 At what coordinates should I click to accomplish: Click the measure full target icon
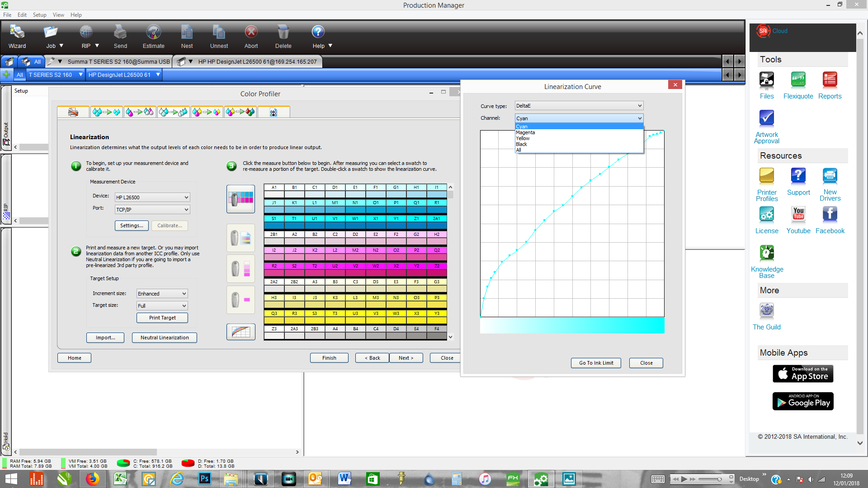tap(241, 199)
